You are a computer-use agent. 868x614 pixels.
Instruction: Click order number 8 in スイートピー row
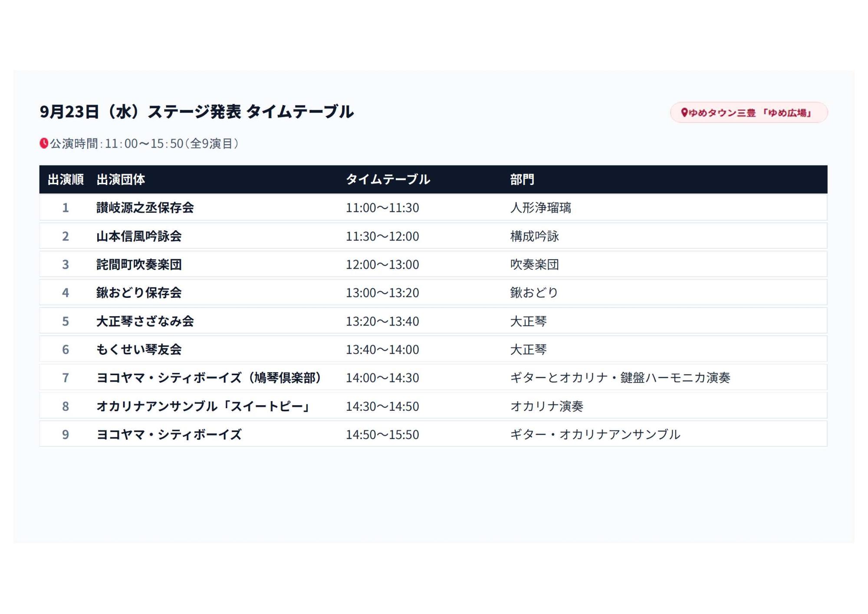pos(66,406)
